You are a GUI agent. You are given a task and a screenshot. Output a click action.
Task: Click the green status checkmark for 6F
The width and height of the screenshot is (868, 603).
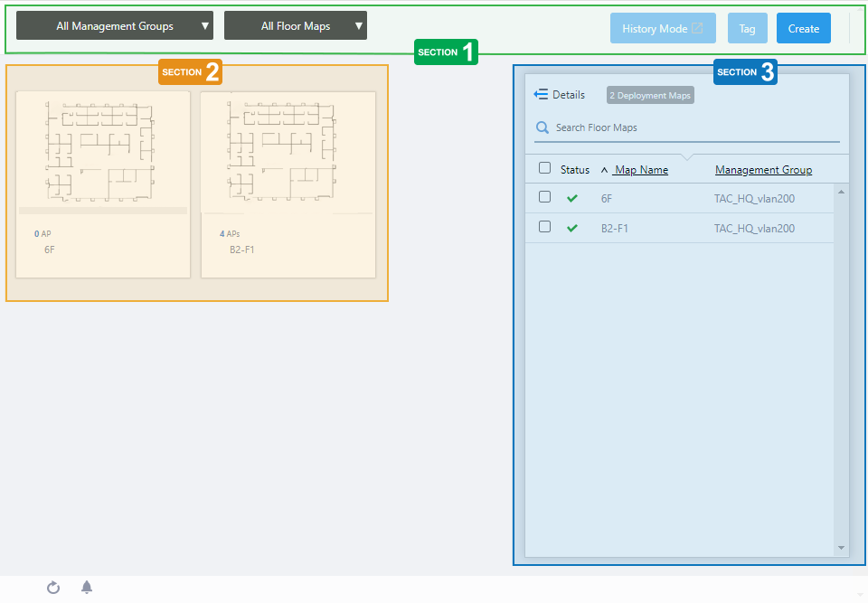[x=571, y=198]
